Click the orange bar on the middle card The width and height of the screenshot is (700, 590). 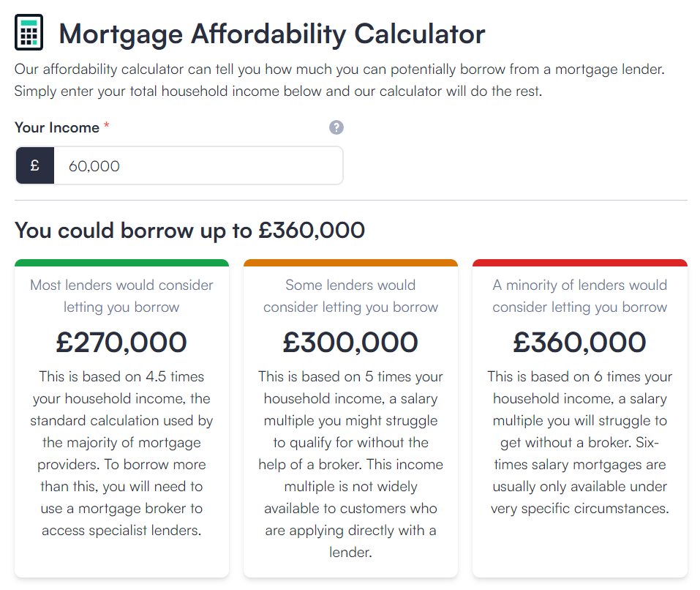coord(350,263)
